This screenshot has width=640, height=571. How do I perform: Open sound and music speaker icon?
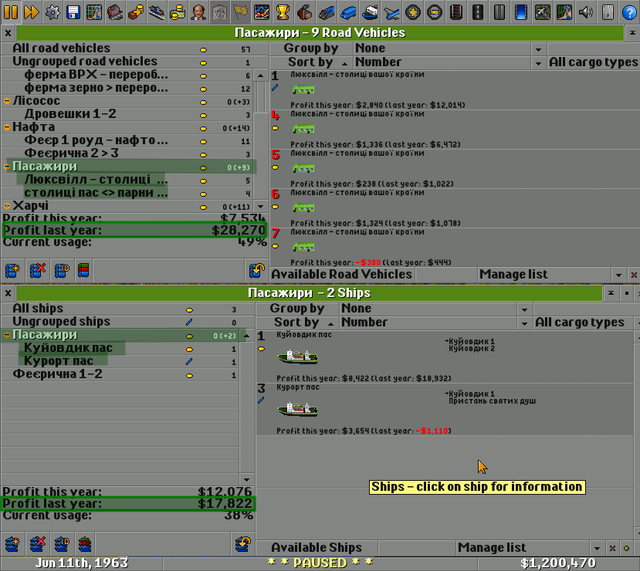(x=586, y=11)
